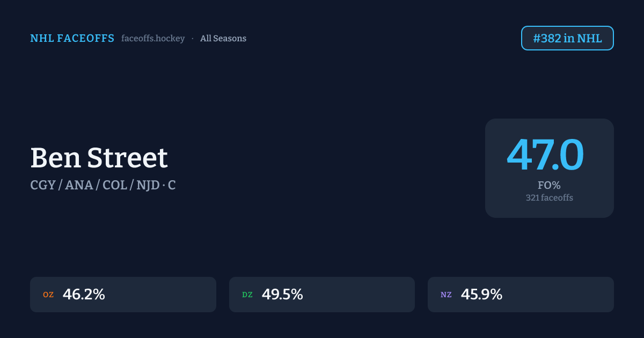Click the NHL FACEOFFS logo text
Image resolution: width=644 pixels, height=338 pixels.
click(72, 38)
